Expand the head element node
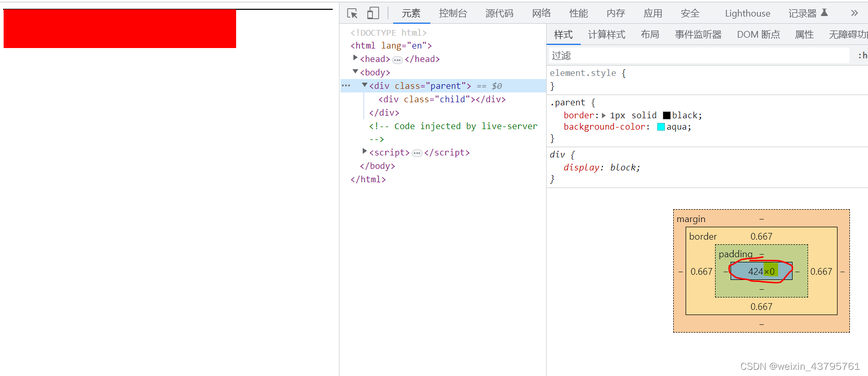The height and width of the screenshot is (376, 868). click(355, 58)
